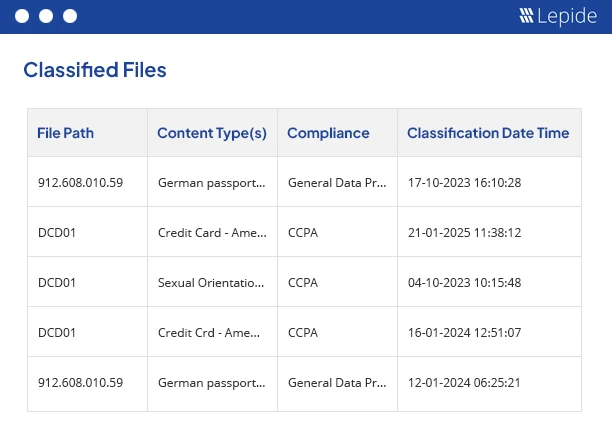612x430 pixels.
Task: Sort by the File Path column header
Action: point(65,133)
